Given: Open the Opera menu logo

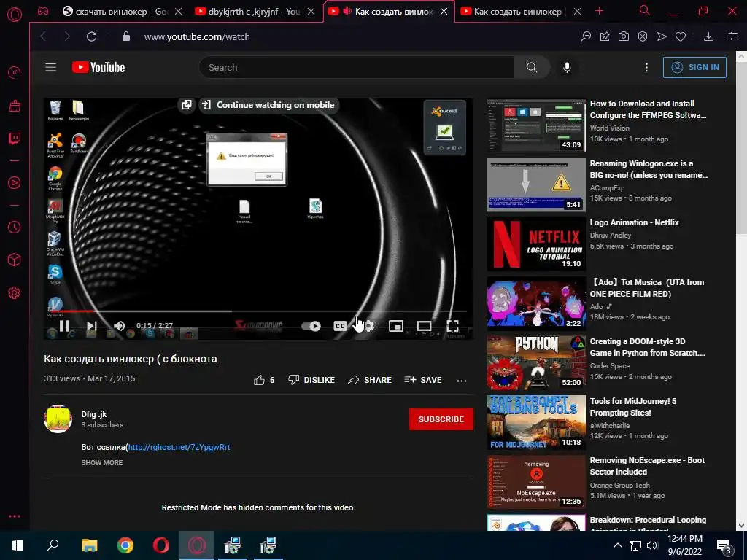Looking at the screenshot, I should pos(15,15).
